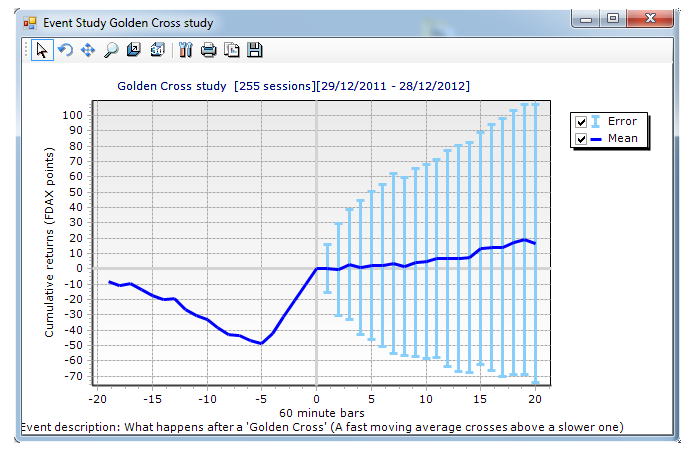Image resolution: width=695 pixels, height=463 pixels.
Task: Select the magnifier zoom tool
Action: 111,50
